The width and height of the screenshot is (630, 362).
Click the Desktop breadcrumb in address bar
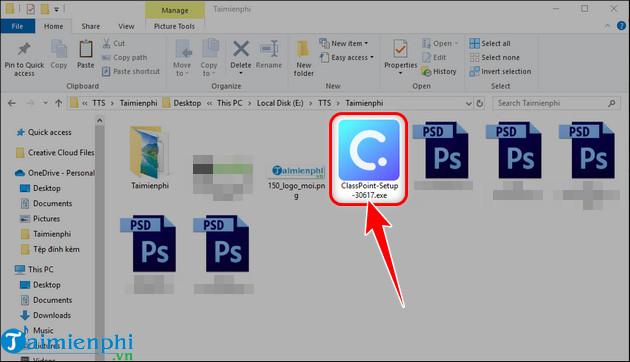[187, 103]
